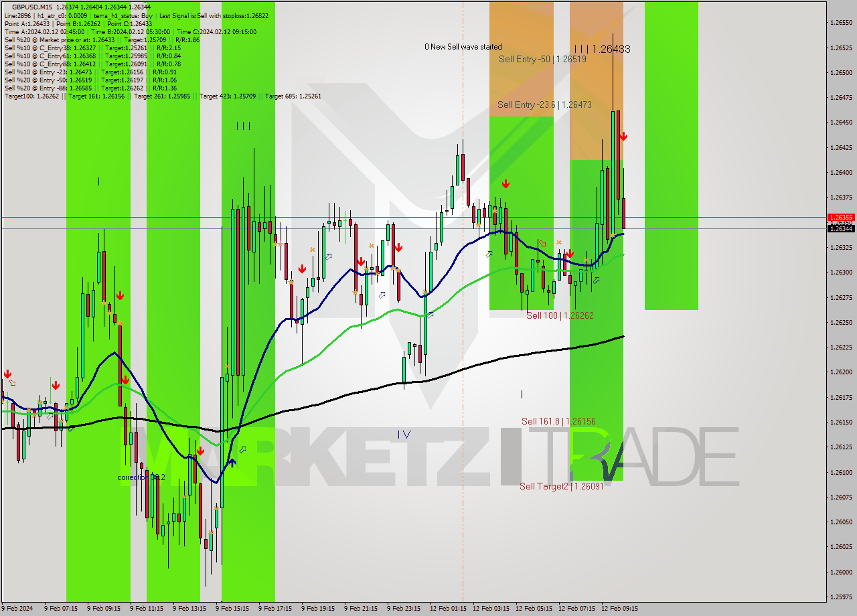Click the 'Sell Entry -50 | 1.26519' label

542,59
